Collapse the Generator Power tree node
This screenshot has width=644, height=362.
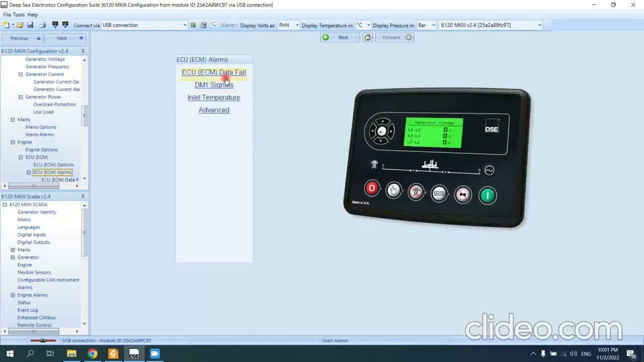point(21,97)
